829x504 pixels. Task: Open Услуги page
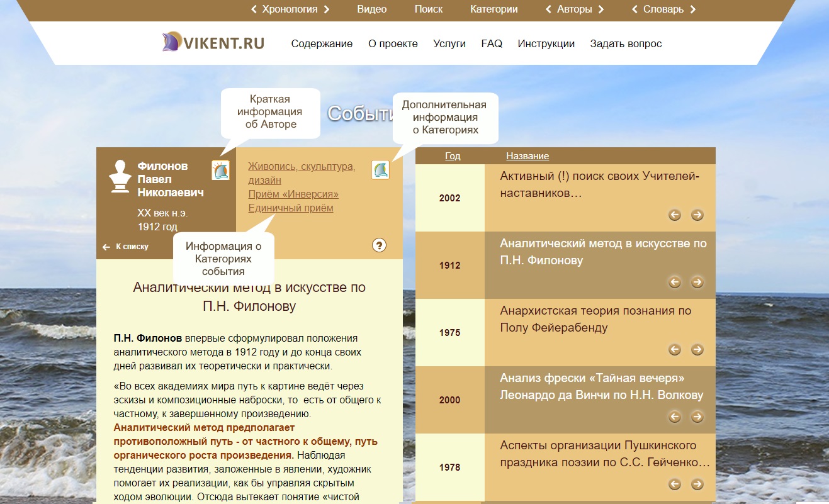click(449, 43)
